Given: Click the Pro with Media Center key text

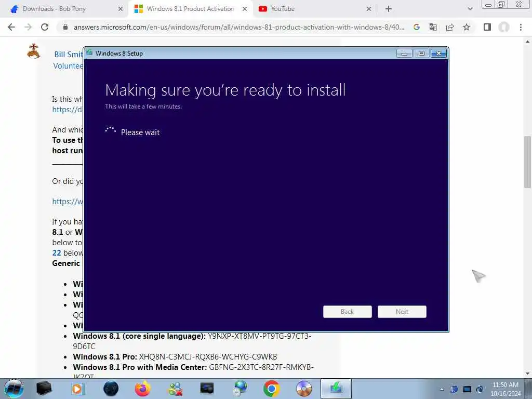Looking at the screenshot, I should pos(261,367).
